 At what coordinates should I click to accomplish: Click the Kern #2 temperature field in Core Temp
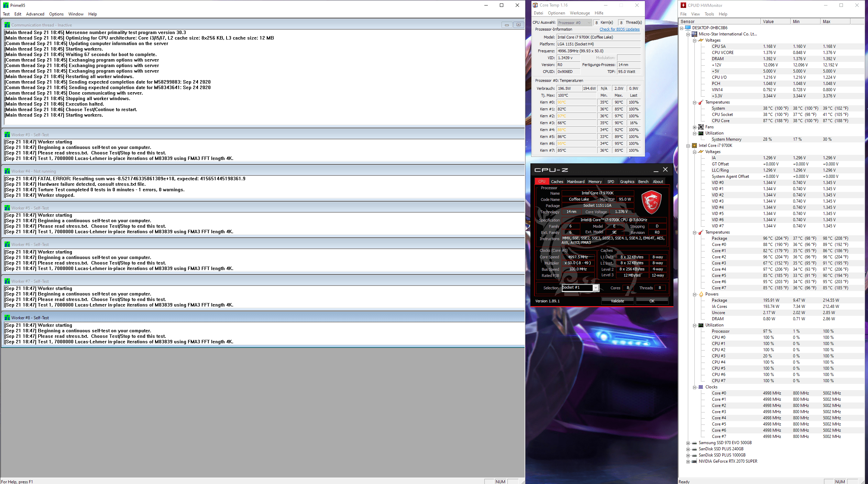(576, 116)
